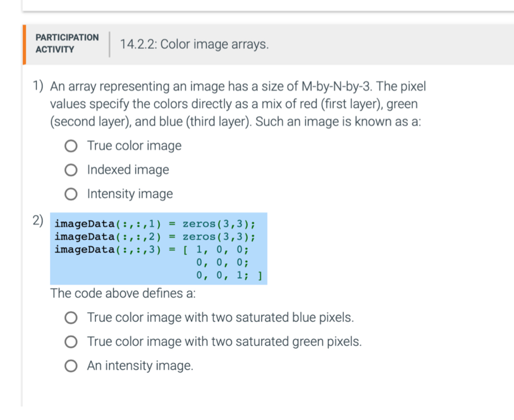Select the An intensity image option
The width and height of the screenshot is (514, 420).
point(71,366)
